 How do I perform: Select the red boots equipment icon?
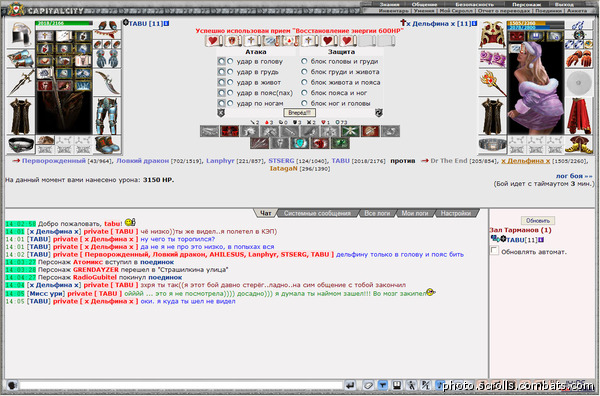107,145
